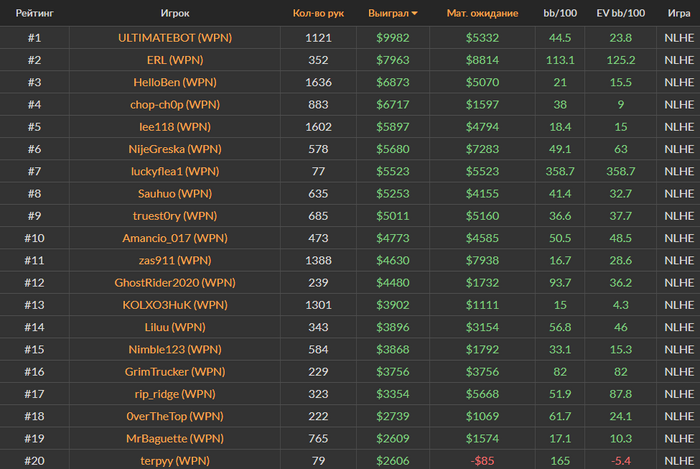
Task: Open player ERL (WPN) link
Action: pos(175,60)
